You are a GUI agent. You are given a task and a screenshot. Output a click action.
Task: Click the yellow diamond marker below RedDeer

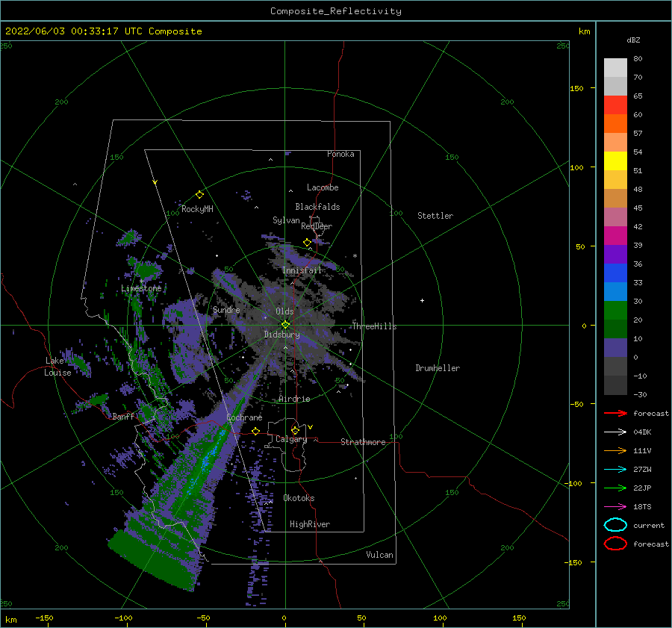pos(307,243)
